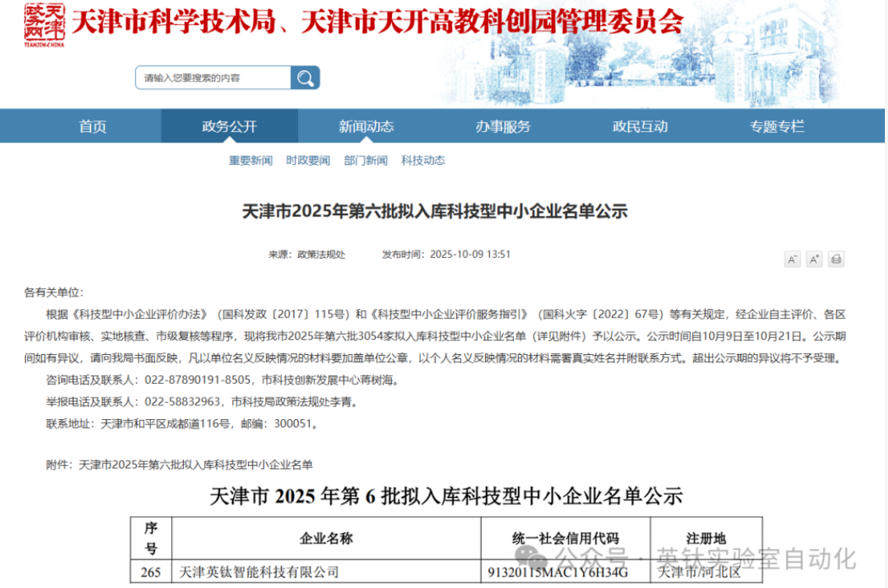Open the 政务公开 navigation tab
This screenshot has width=888, height=588.
tap(229, 127)
